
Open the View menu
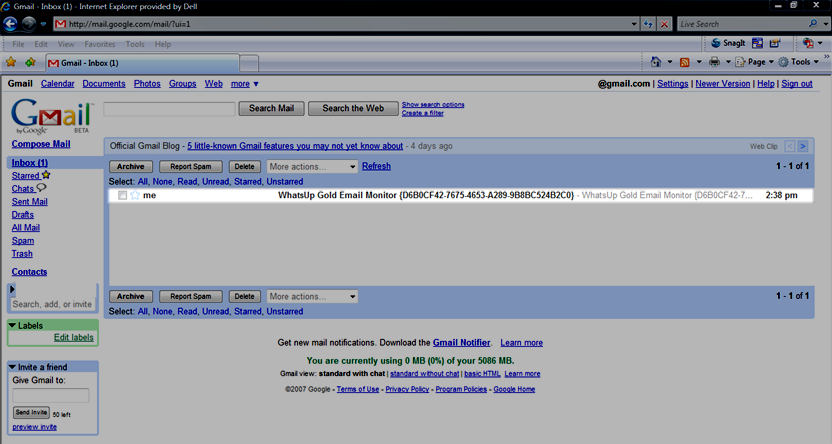click(66, 44)
